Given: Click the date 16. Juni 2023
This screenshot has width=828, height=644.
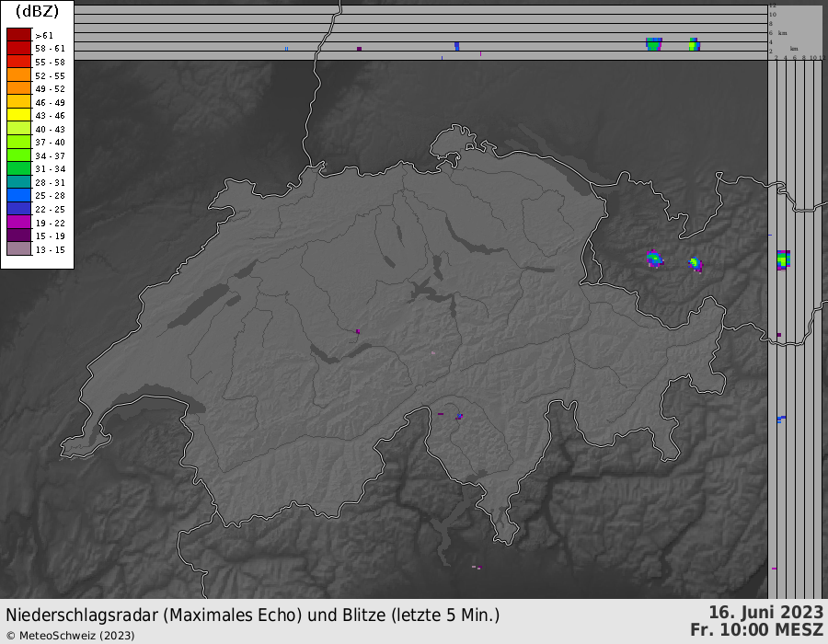Looking at the screenshot, I should point(765,613).
